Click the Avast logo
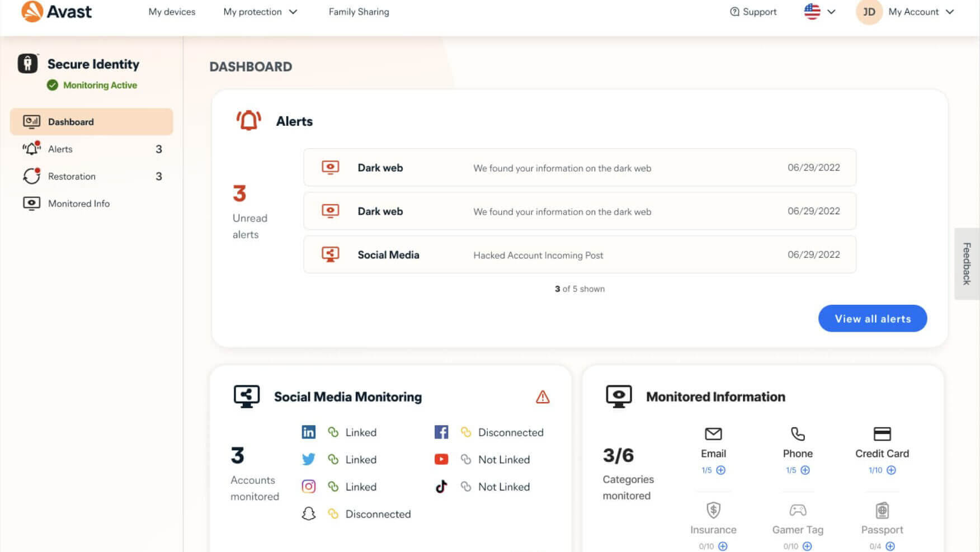This screenshot has width=980, height=552. pos(56,11)
